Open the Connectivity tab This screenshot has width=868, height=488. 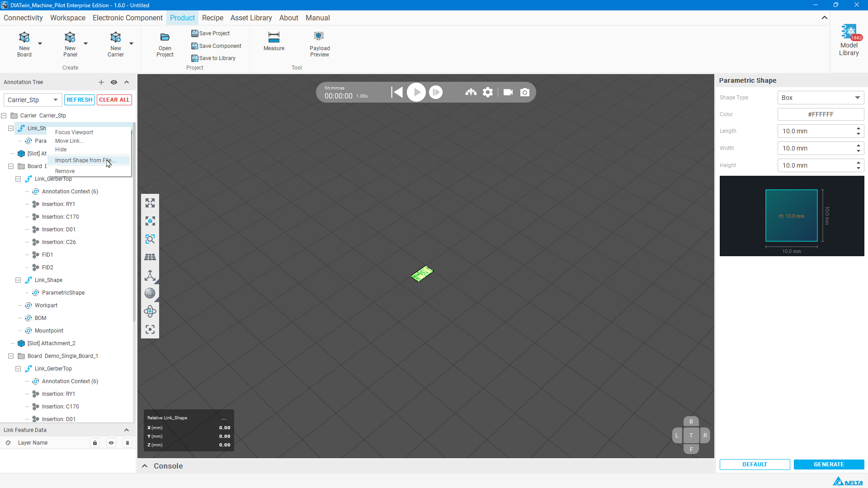23,18
